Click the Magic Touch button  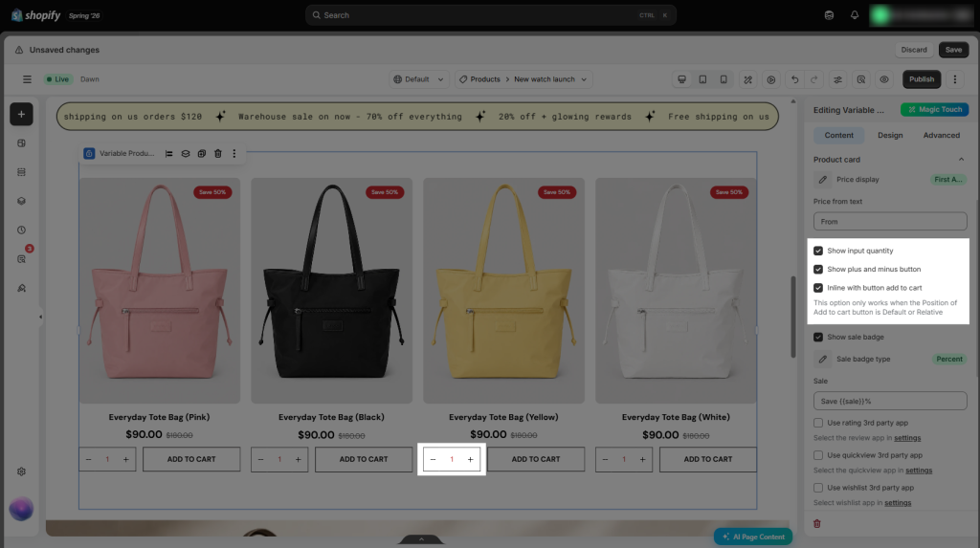coord(934,109)
